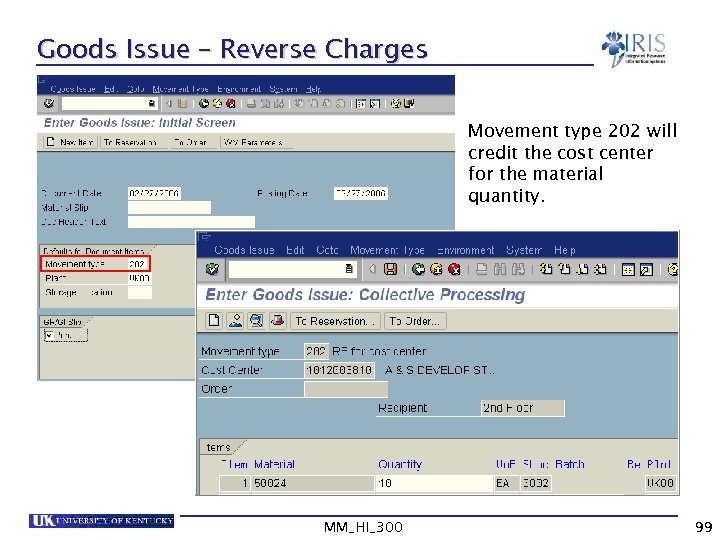
Task: Click the Print icon in Initial Screen toolbar
Action: (x=251, y=104)
